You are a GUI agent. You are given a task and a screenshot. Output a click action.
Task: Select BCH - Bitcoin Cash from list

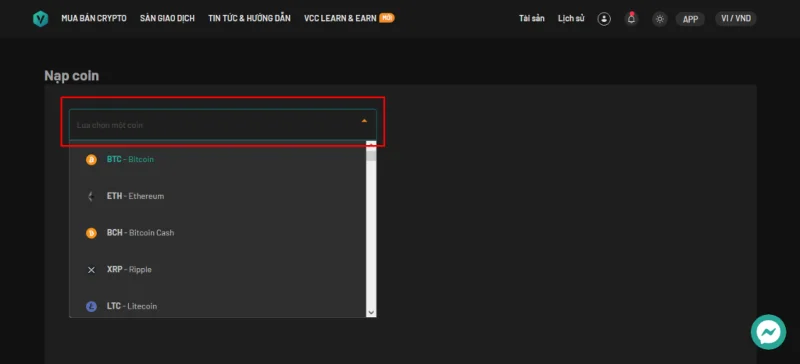[218, 233]
